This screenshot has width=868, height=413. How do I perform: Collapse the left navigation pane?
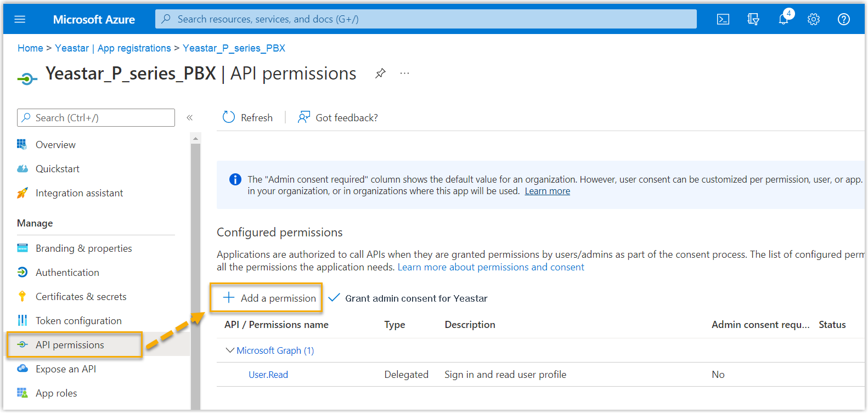click(x=190, y=118)
